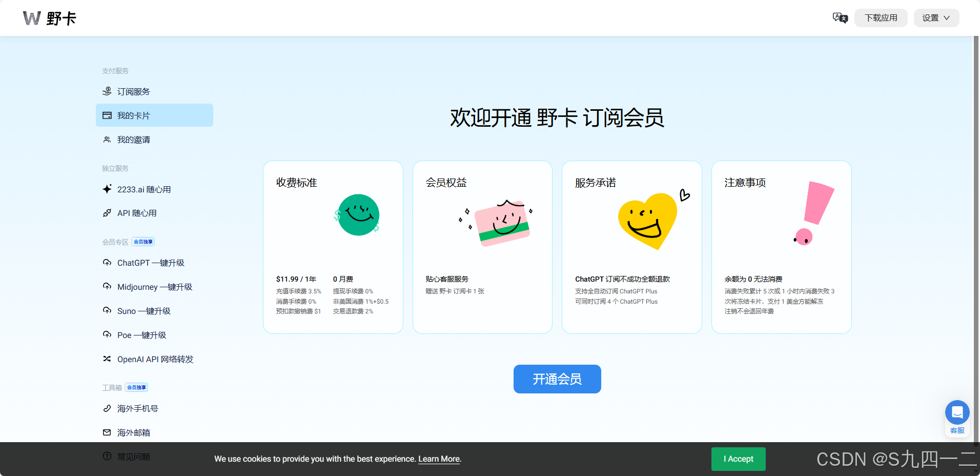This screenshot has height=476, width=980.
Task: Click the sparkle icon beside 2233.ai
Action: pyautogui.click(x=107, y=189)
